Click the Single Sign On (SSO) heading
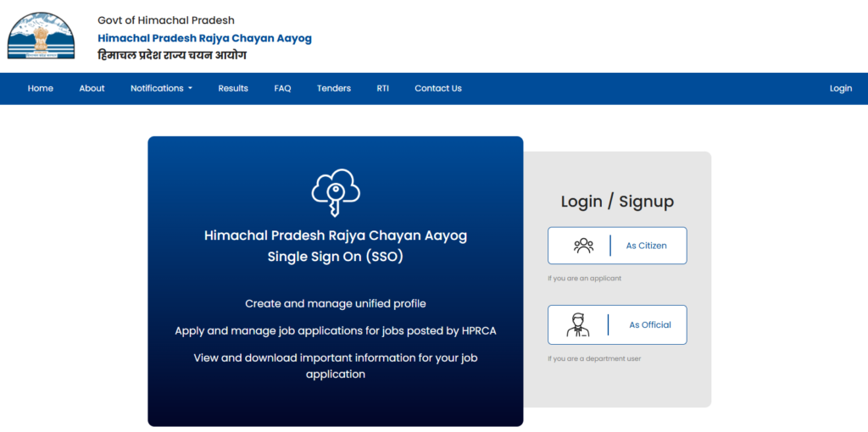Image resolution: width=868 pixels, height=432 pixels. 335,256
